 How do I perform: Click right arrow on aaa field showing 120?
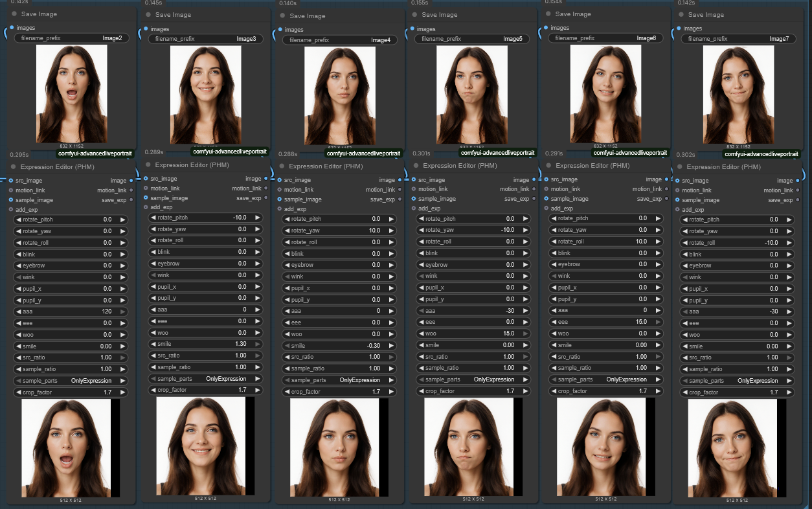tap(123, 311)
